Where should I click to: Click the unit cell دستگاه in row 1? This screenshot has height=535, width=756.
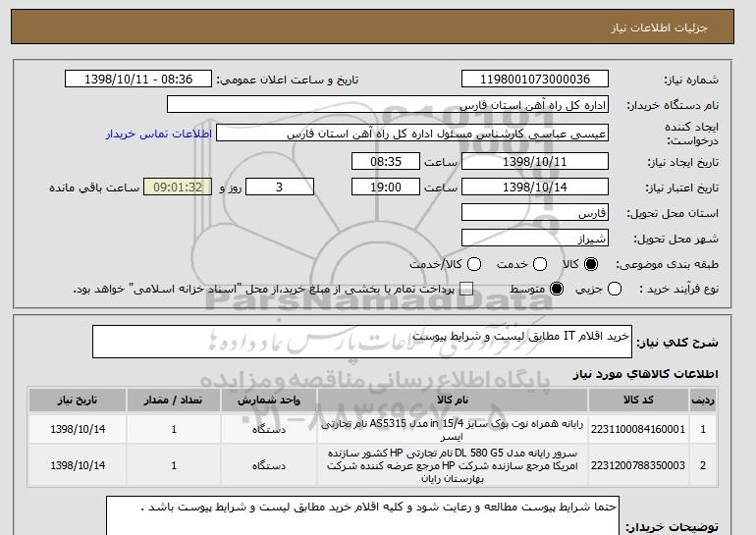pyautogui.click(x=269, y=429)
